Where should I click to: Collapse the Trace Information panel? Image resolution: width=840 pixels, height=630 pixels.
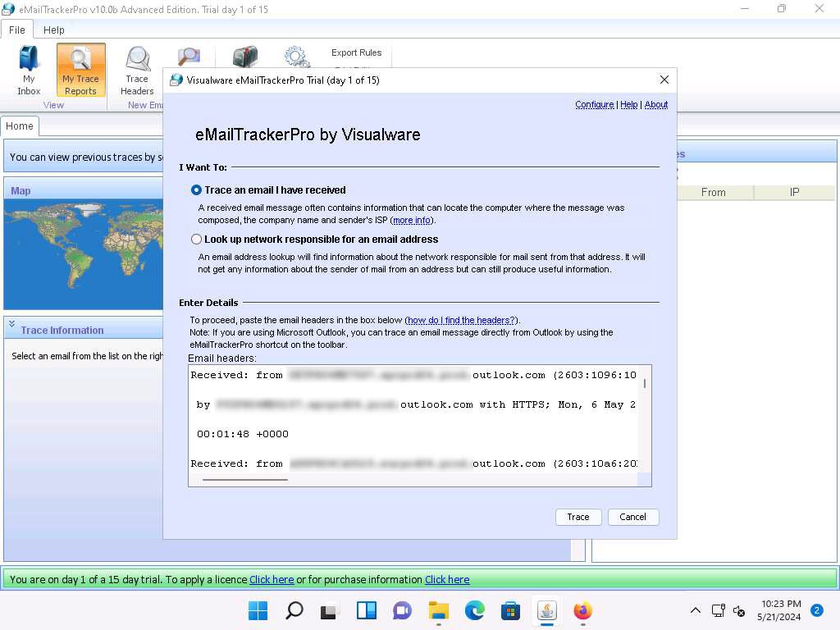pyautogui.click(x=12, y=325)
